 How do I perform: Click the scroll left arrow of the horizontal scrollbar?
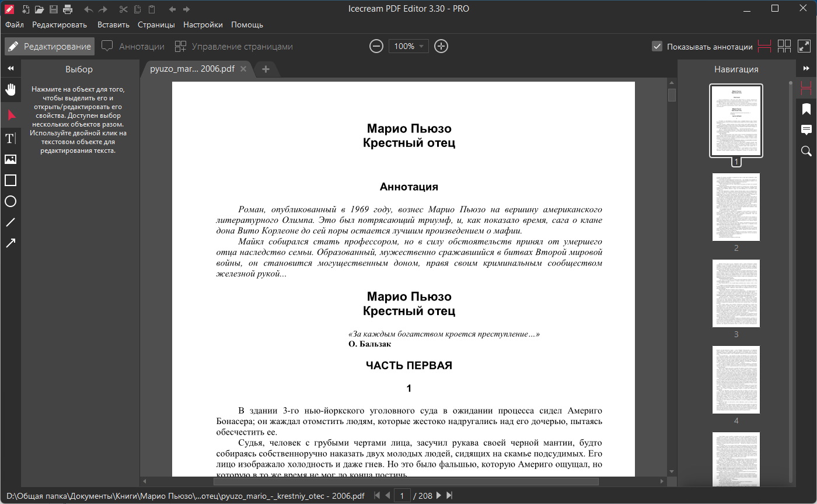[x=145, y=482]
